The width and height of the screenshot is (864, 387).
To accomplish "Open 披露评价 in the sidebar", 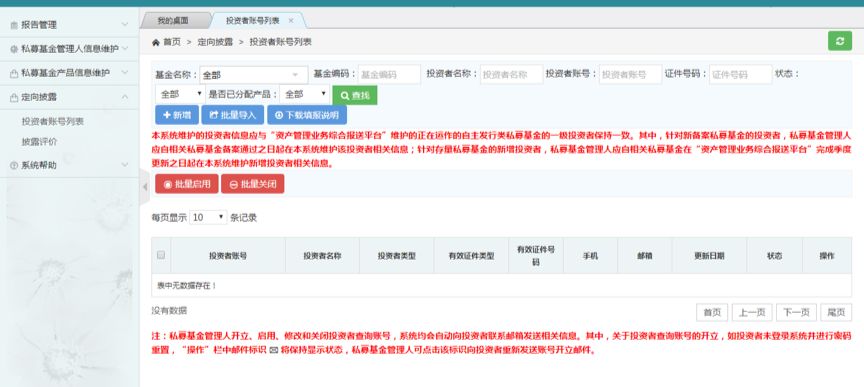I will coord(40,142).
